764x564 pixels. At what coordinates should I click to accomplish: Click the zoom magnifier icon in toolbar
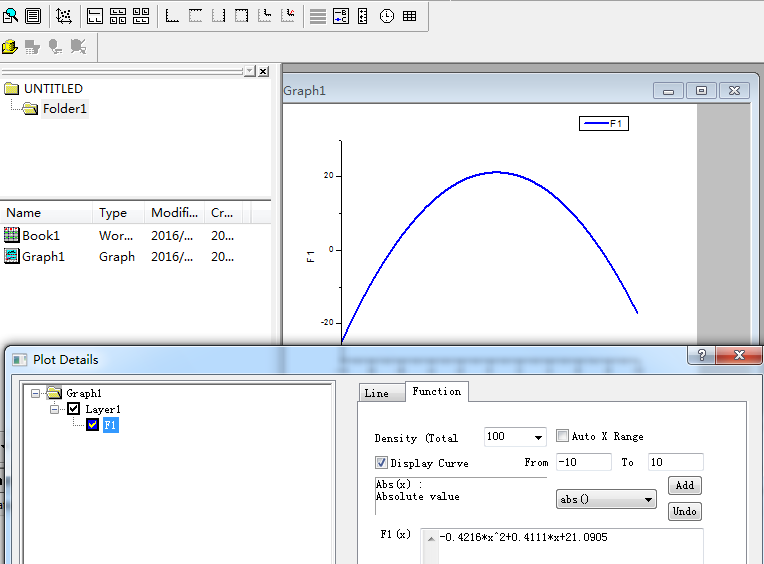[10, 16]
